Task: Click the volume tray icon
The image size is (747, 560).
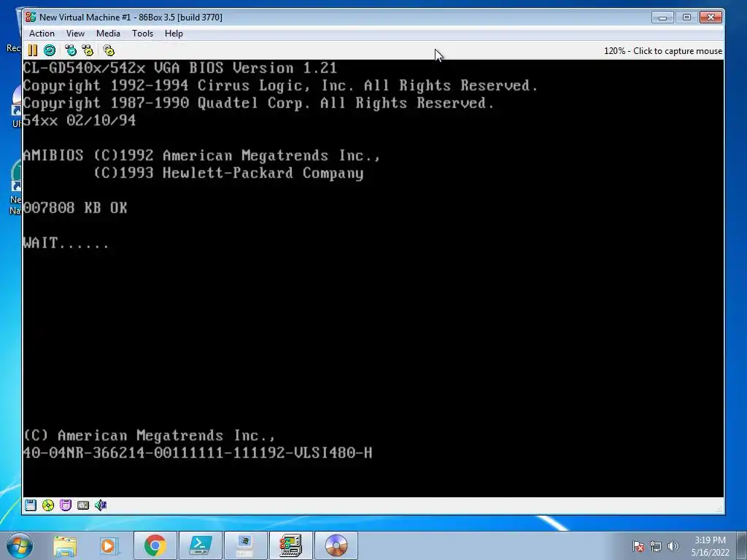Action: 673,546
